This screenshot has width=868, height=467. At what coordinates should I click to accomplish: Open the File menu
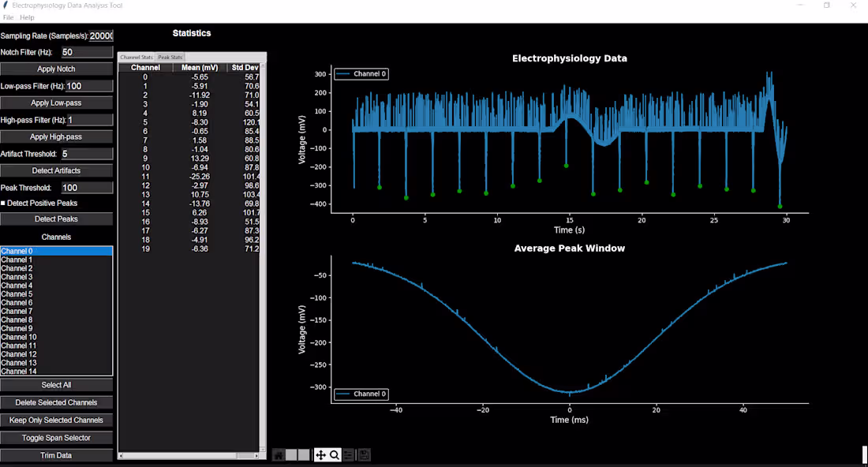click(x=7, y=17)
